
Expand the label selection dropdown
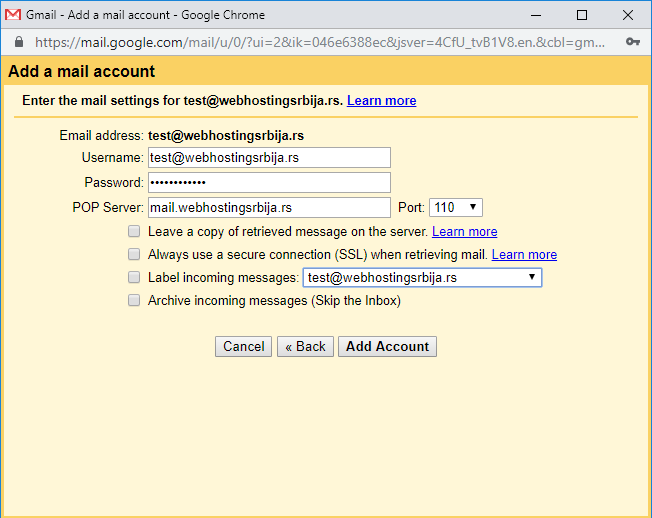(x=422, y=277)
